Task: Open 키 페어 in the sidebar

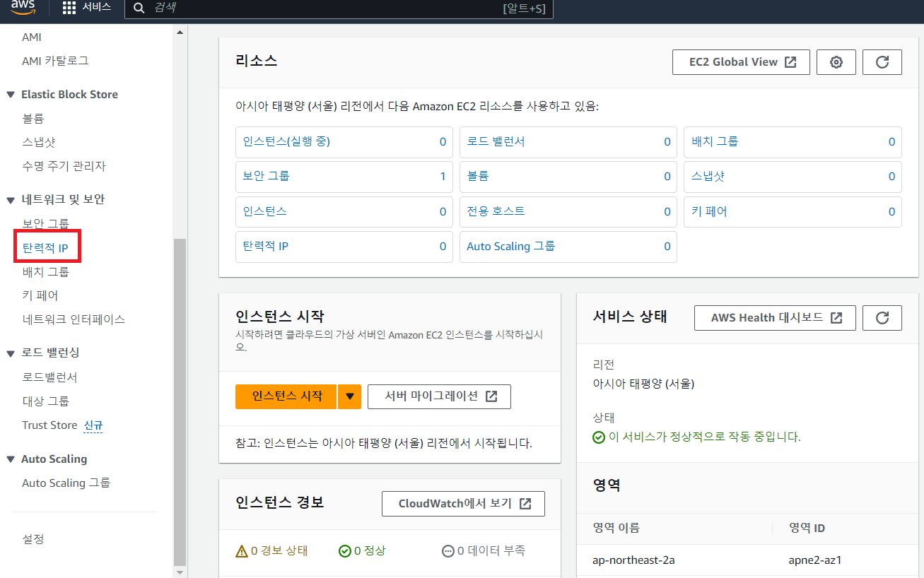Action: click(x=40, y=295)
